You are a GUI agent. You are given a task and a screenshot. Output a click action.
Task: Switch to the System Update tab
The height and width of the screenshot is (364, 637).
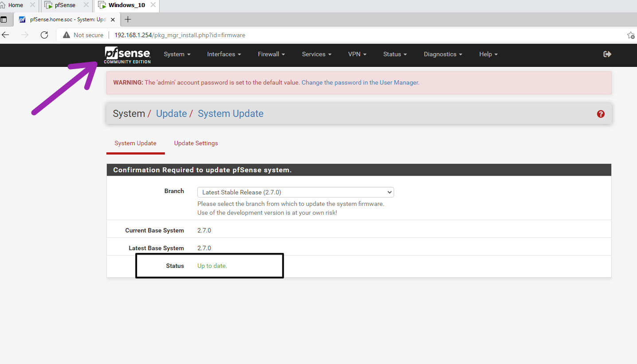coord(135,143)
